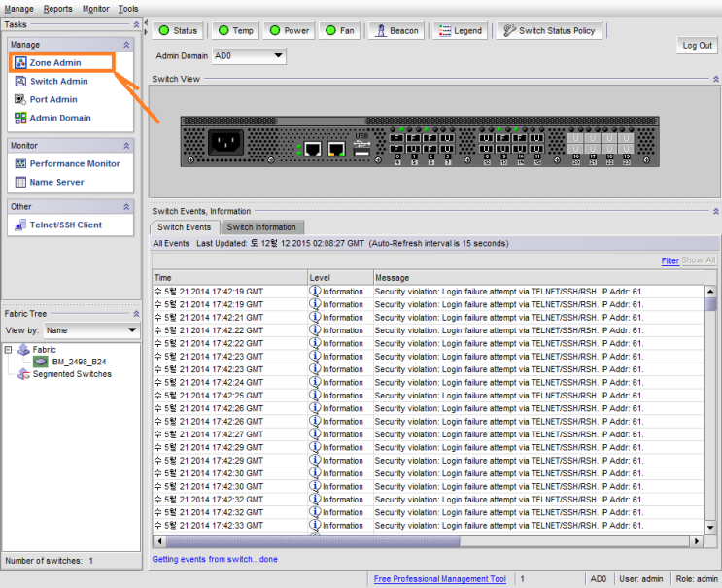Collapse the Monitor section

point(126,146)
